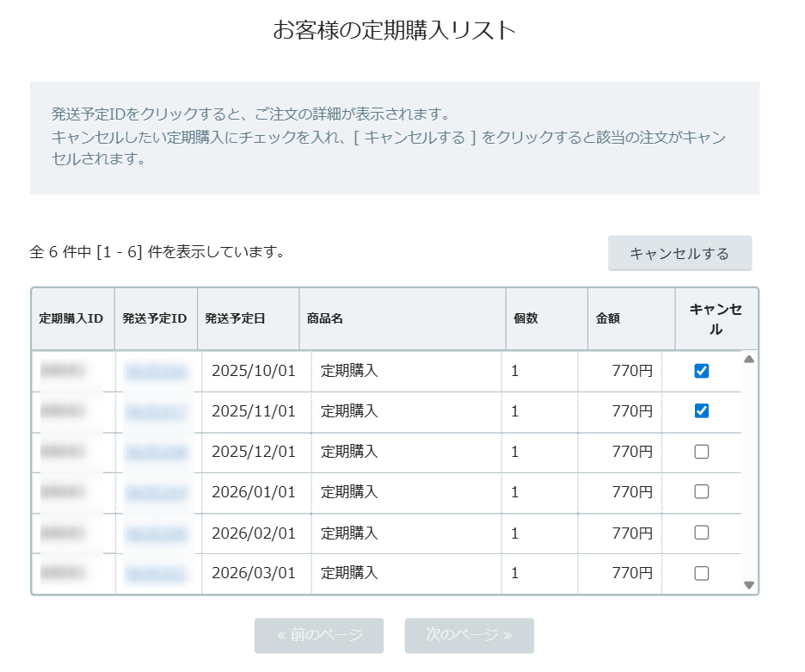Click the table scrollbar down arrow

748,585
